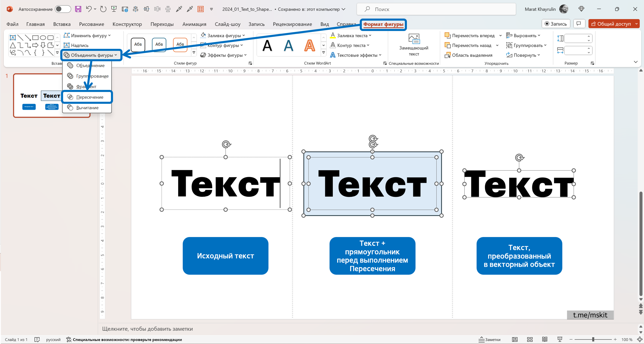Customize quick access toolbar dropdown arrow
Image resolution: width=644 pixels, height=344 pixels.
click(211, 9)
